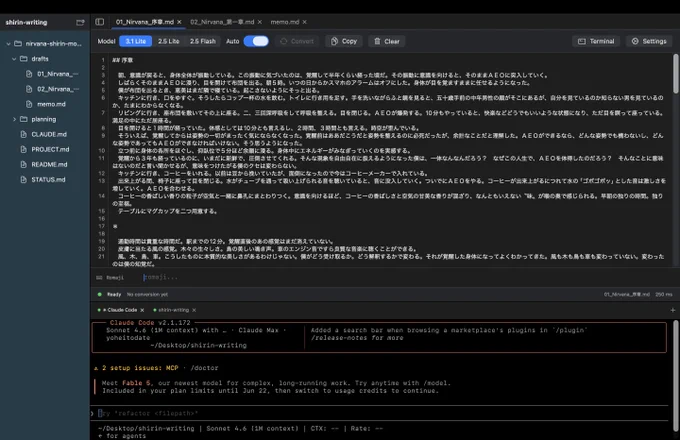
Task: Click the Settings gear icon
Action: 635,41
